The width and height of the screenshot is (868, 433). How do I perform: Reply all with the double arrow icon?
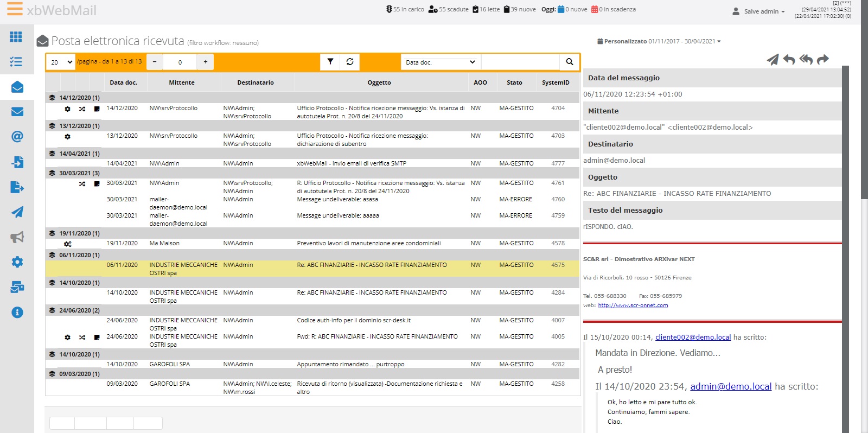806,59
